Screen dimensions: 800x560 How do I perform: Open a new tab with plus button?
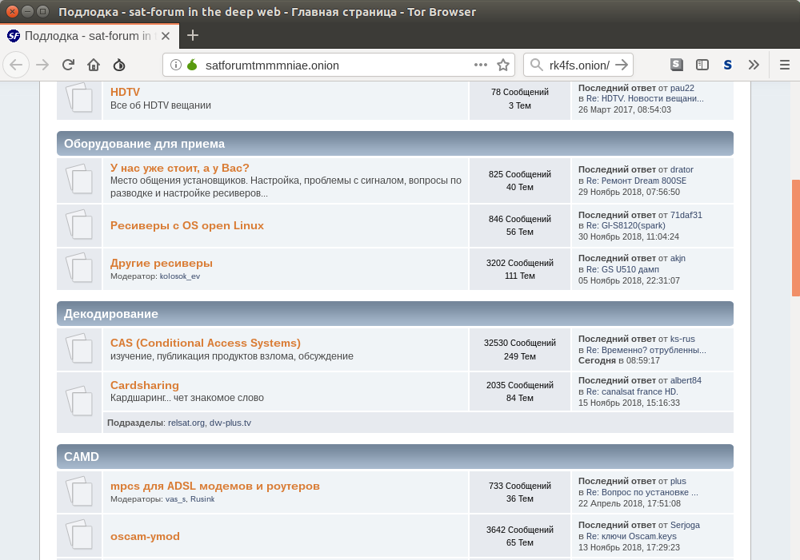tap(193, 35)
